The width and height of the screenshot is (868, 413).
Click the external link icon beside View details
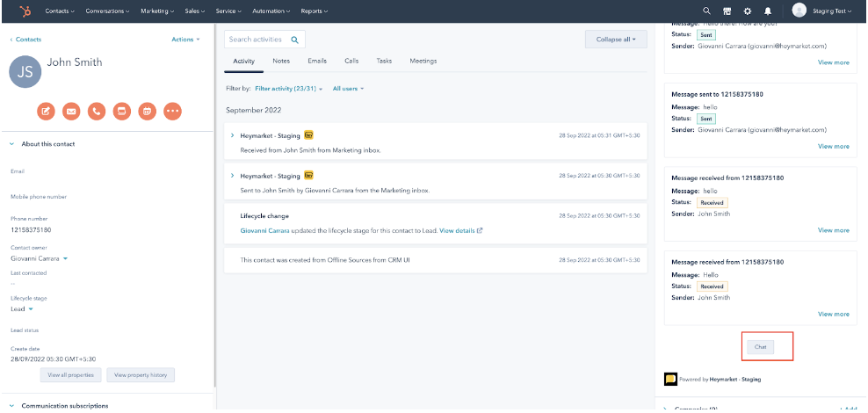point(480,231)
